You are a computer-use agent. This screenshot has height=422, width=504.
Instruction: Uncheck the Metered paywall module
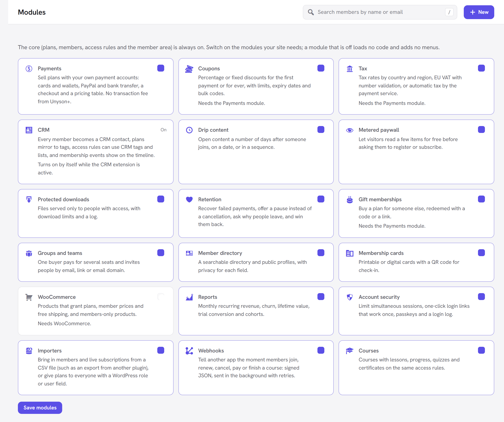click(x=481, y=130)
